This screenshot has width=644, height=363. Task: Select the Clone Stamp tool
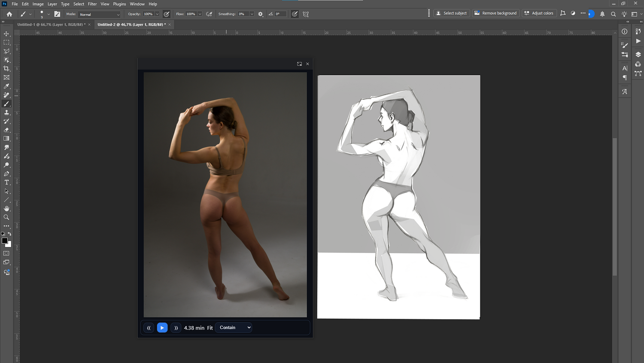point(6,113)
